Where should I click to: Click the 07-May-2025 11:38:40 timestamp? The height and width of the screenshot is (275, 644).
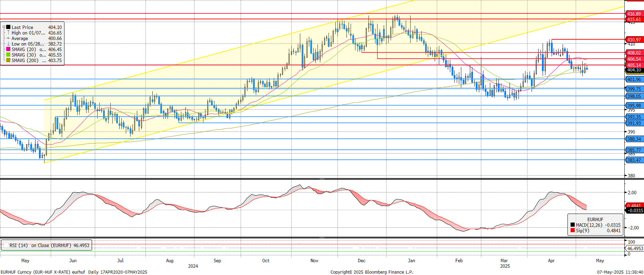coord(620,272)
